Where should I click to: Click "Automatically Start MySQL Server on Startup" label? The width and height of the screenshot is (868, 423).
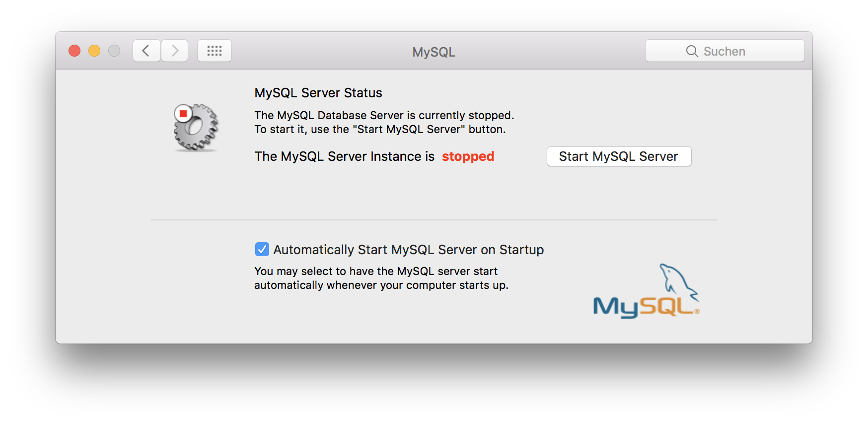click(x=408, y=250)
